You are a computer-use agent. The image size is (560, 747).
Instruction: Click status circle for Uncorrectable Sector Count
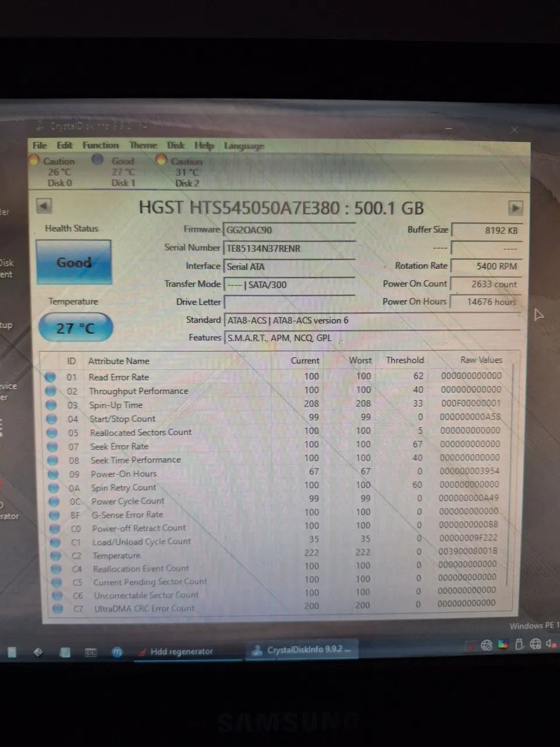pos(57,595)
